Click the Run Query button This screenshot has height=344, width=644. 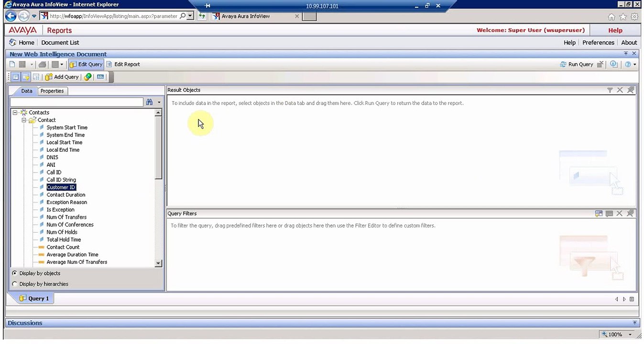(577, 64)
